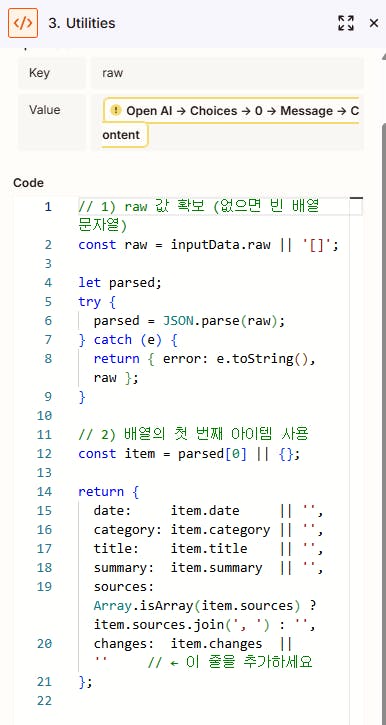Click the '} catch (e) {' line

128,339
